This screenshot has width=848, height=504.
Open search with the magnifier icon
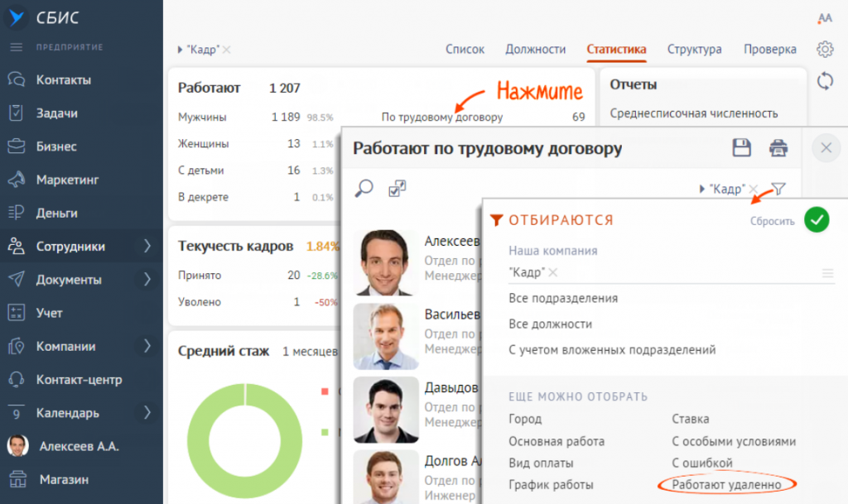[x=364, y=189]
